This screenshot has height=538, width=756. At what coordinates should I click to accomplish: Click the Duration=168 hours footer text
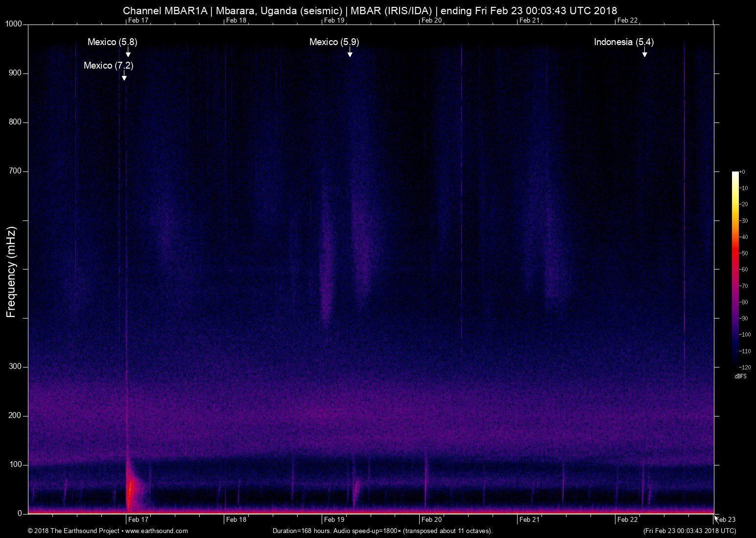382,531
